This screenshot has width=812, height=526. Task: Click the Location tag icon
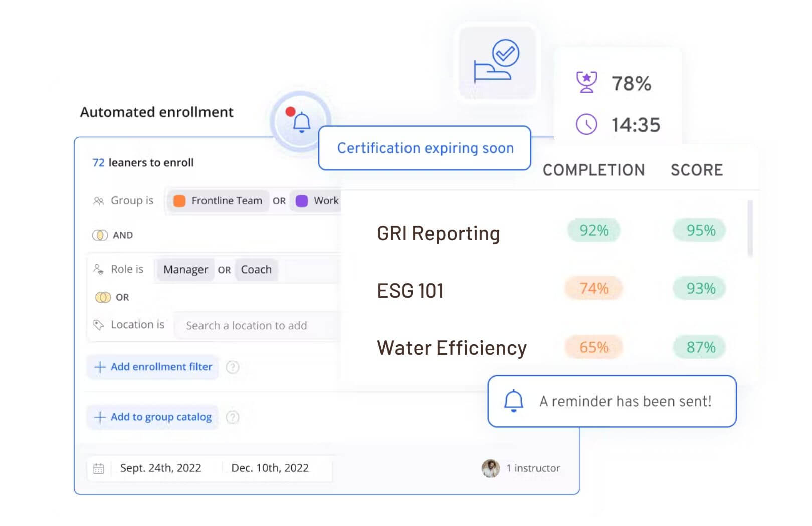pos(98,325)
